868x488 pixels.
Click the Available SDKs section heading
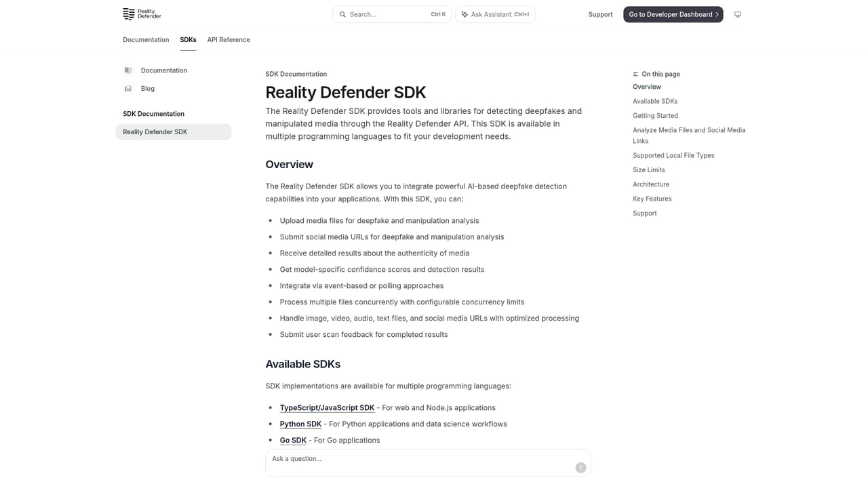[x=302, y=364]
